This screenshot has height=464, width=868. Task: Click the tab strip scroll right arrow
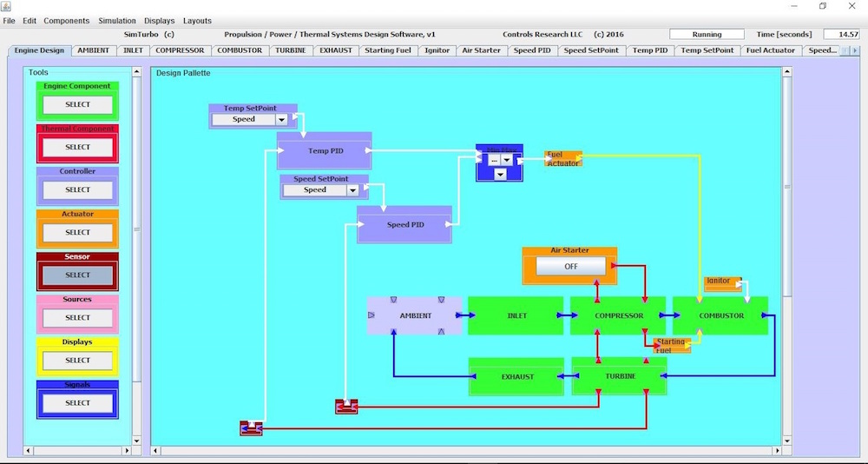(x=854, y=50)
